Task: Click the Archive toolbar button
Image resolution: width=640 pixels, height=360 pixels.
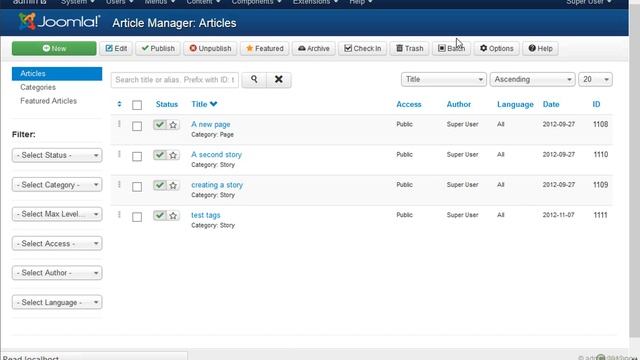Action: (313, 48)
